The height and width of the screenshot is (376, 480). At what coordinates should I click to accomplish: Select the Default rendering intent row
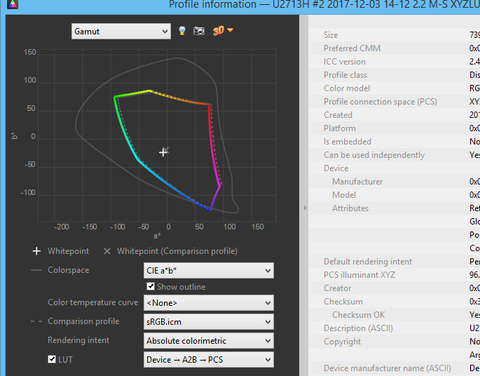click(x=394, y=262)
